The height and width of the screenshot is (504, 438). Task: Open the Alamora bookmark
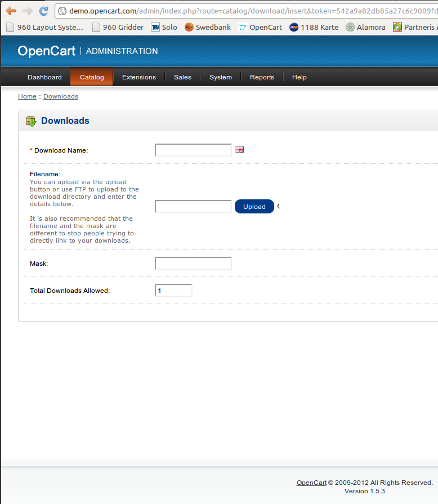pos(366,28)
